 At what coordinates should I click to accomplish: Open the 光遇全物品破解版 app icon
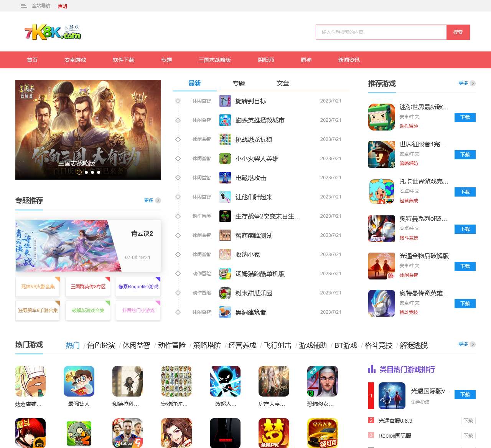coord(382,266)
